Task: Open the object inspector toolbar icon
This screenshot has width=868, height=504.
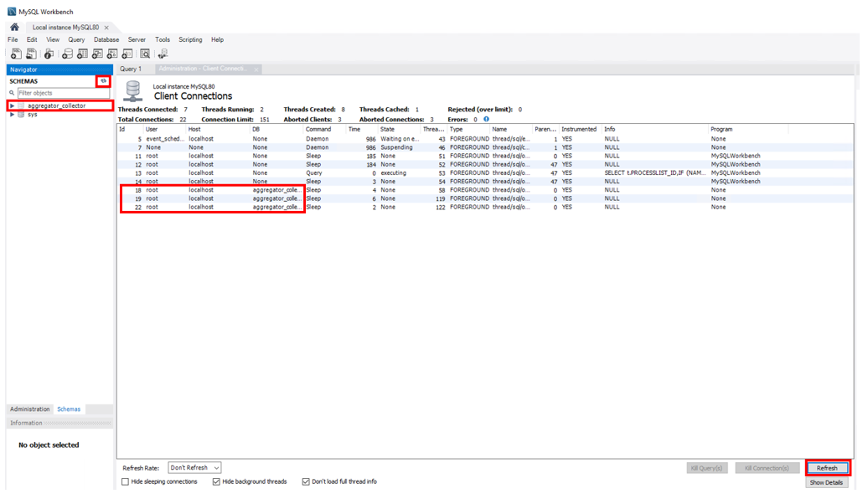Action: pyautogui.click(x=49, y=54)
